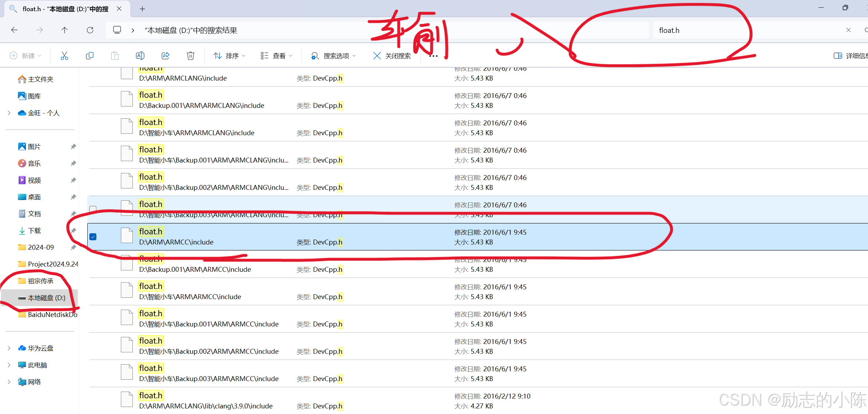Click the Copy icon in toolbar
This screenshot has height=414, width=868.
click(89, 56)
